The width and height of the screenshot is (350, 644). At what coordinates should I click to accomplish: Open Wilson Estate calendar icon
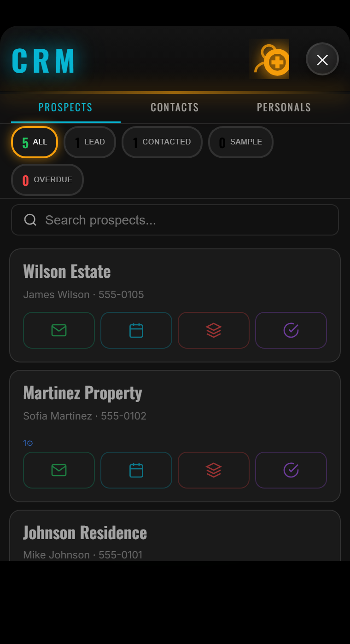click(x=136, y=330)
